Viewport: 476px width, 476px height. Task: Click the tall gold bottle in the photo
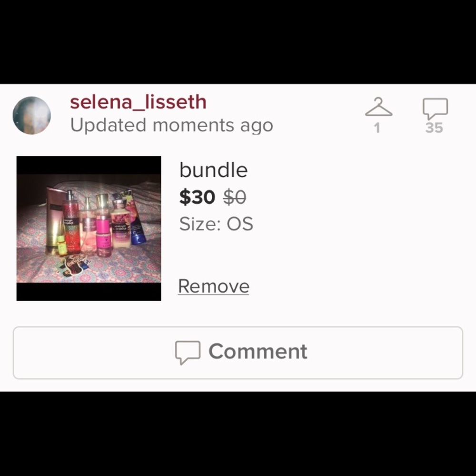[55, 220]
